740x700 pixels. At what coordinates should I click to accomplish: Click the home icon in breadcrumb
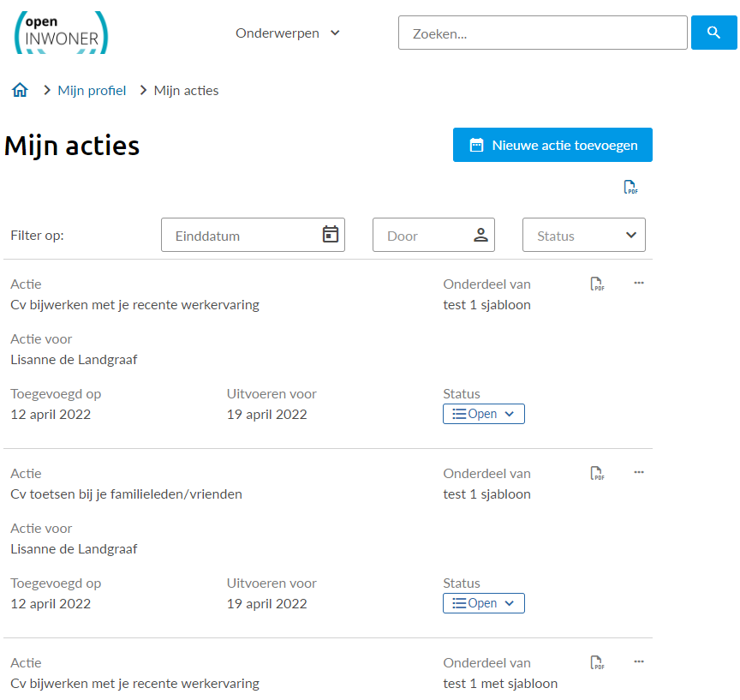(20, 90)
